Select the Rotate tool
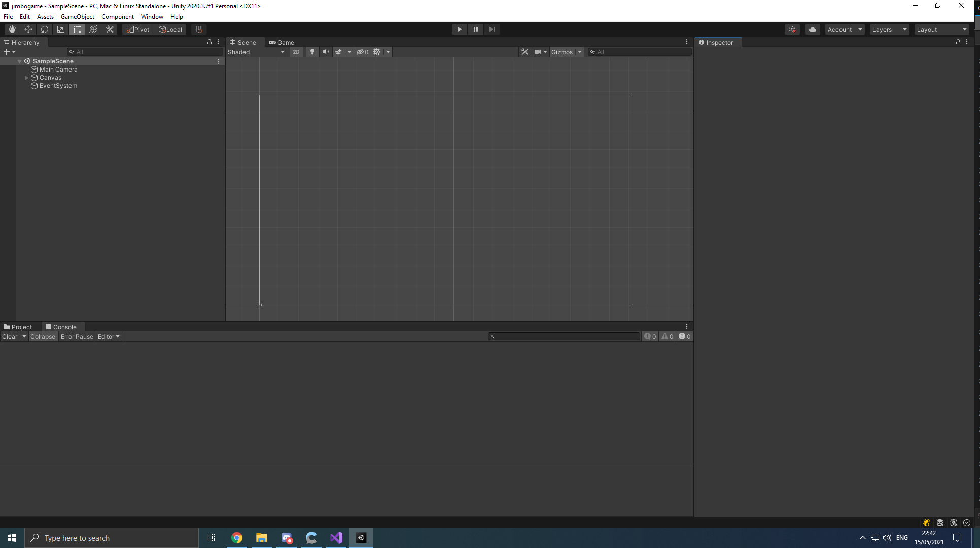The image size is (980, 548). click(45, 29)
